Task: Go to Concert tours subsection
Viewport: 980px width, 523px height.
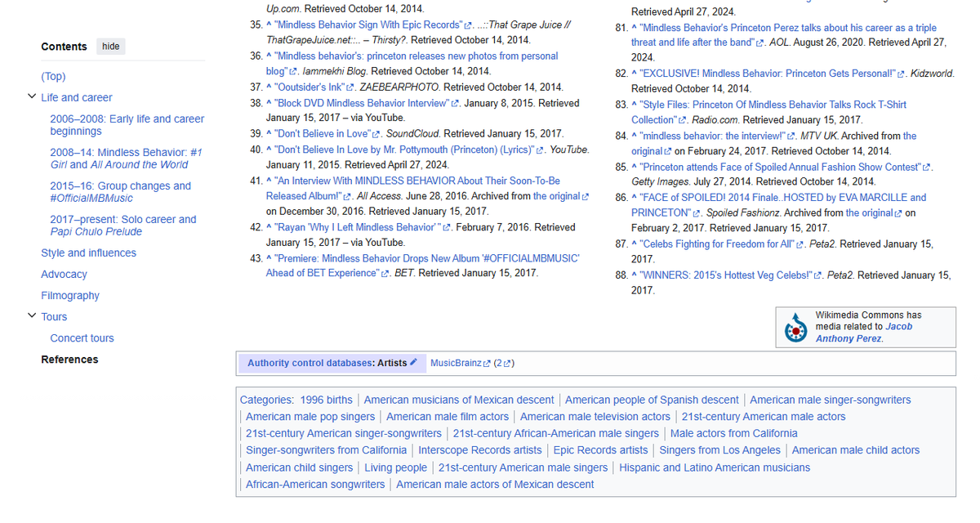Action: click(x=82, y=338)
